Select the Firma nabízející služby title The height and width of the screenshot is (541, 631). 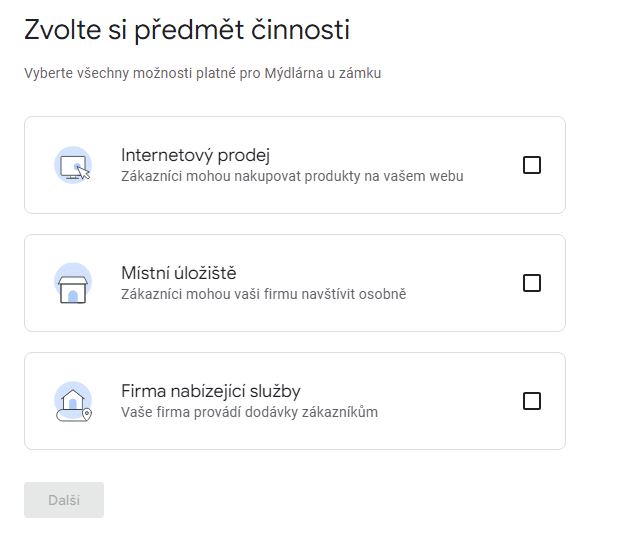(x=211, y=391)
